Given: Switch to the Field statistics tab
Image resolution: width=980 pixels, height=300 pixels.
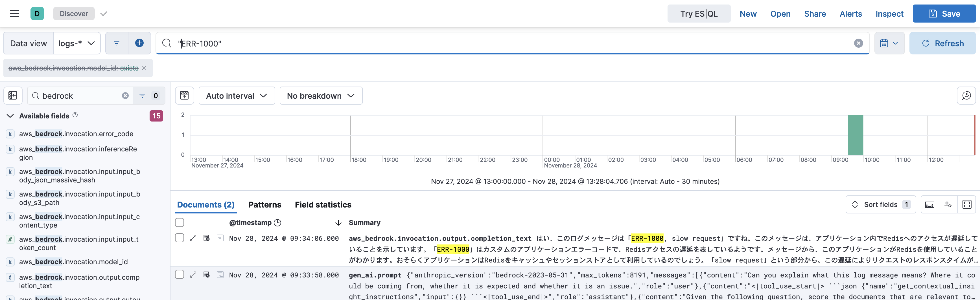Looking at the screenshot, I should pyautogui.click(x=323, y=205).
